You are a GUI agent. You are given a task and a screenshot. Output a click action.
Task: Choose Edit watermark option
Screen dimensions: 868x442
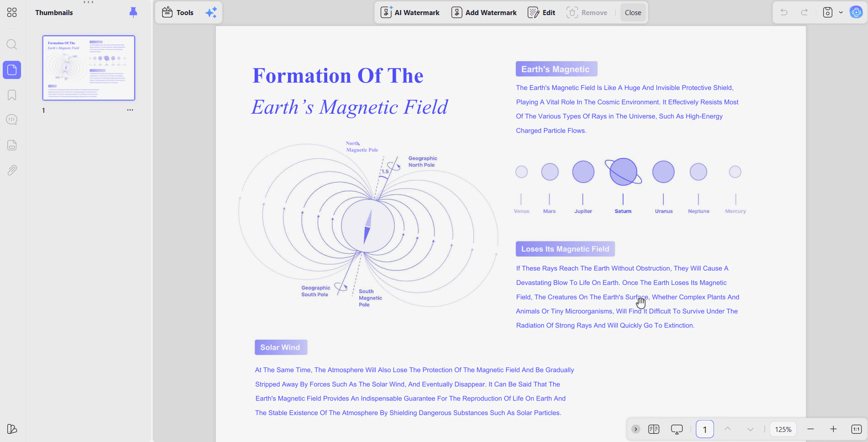click(x=542, y=12)
